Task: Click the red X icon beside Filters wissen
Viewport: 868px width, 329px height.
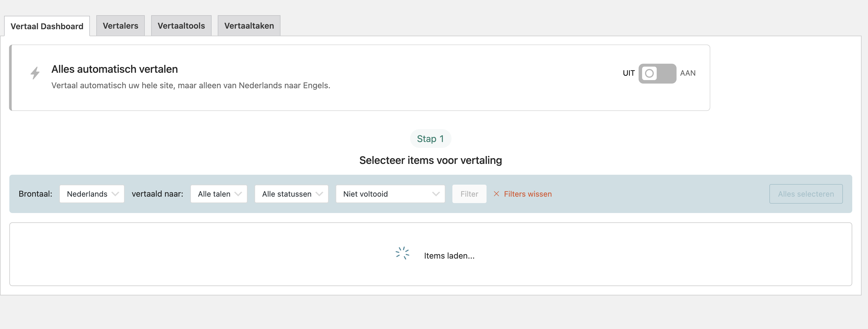Action: pyautogui.click(x=496, y=194)
